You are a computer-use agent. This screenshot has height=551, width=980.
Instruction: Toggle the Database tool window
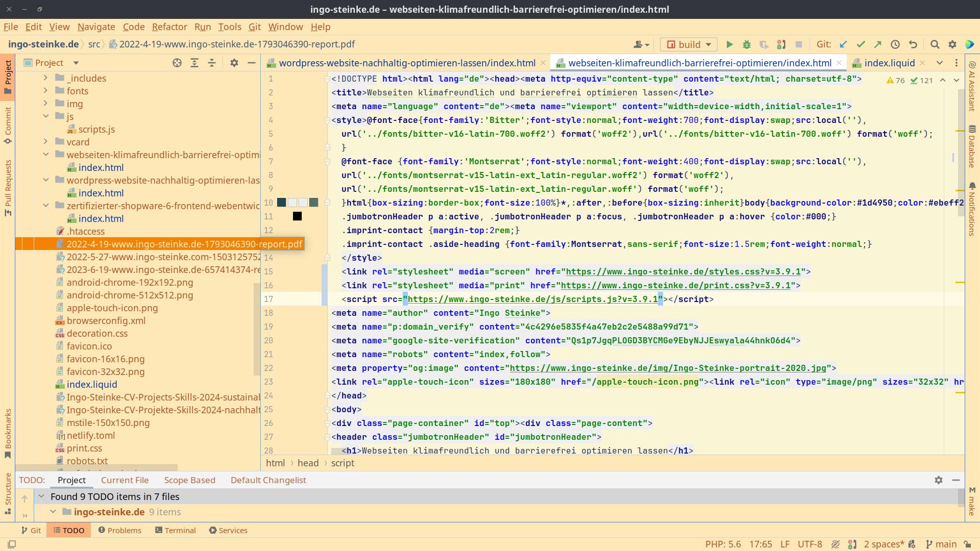coord(972,146)
